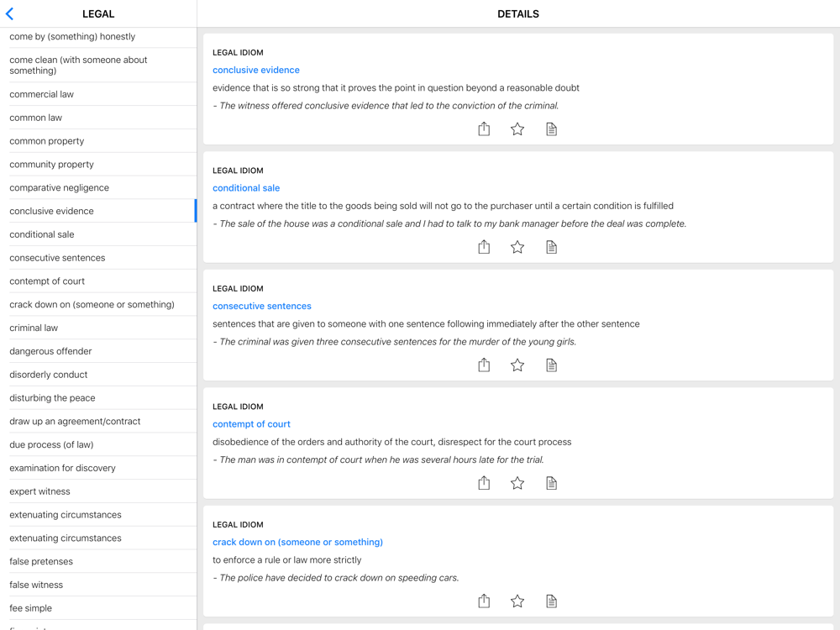Tap the back arrow in Legal header
Image resolution: width=840 pixels, height=630 pixels.
(x=10, y=14)
